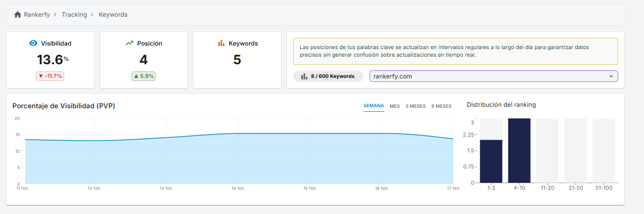Expand domain selector using the arrow
The image size is (644, 214).
point(611,76)
